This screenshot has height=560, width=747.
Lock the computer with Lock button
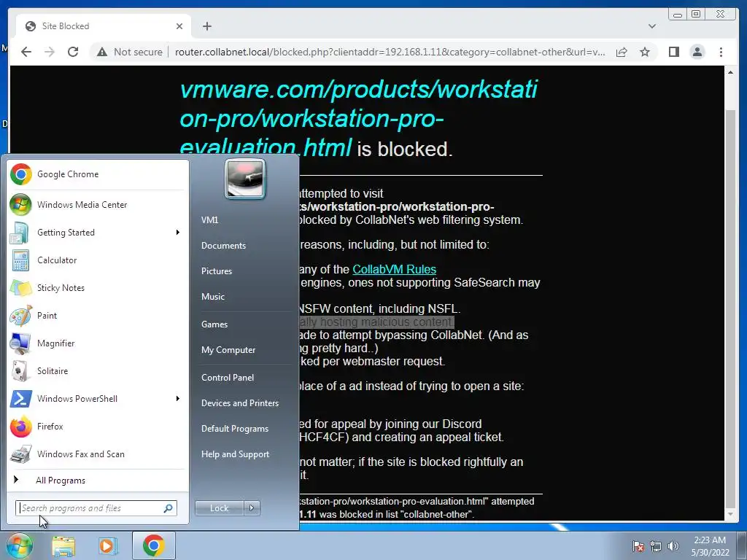coord(219,508)
